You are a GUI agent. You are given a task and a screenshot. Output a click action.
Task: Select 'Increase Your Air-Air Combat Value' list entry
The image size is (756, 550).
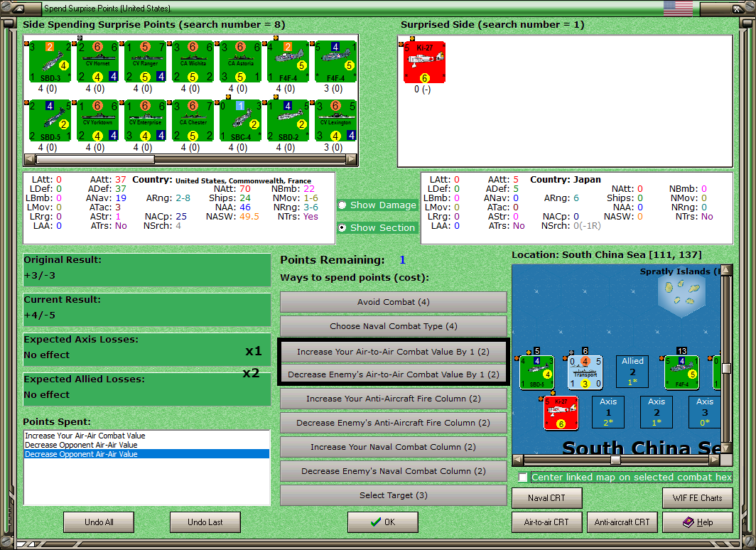click(146, 436)
